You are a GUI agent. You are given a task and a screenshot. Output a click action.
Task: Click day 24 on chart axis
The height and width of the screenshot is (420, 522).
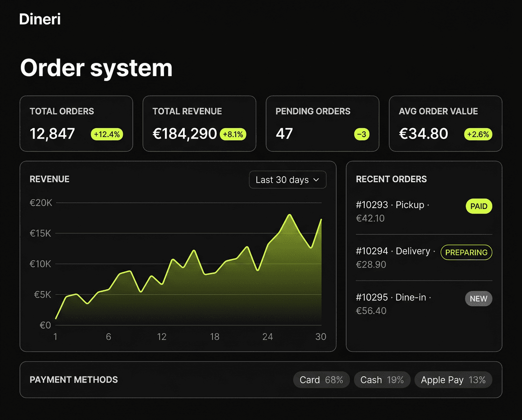[x=268, y=337]
